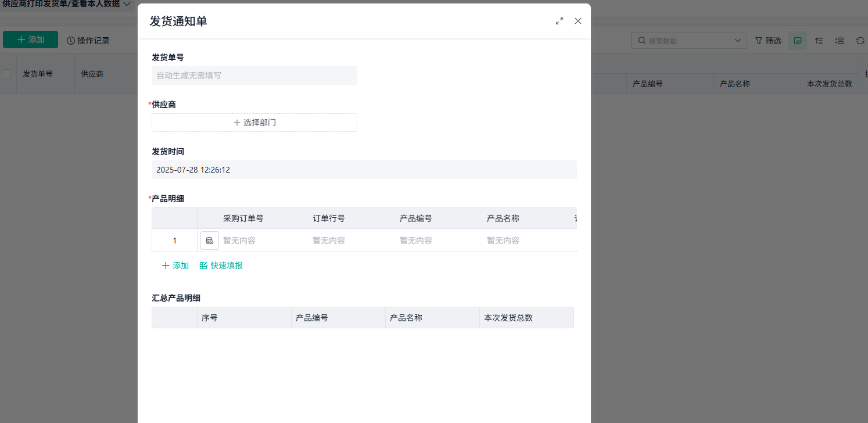This screenshot has width=868, height=423.
Task: Open the 选择部门 department picker
Action: [x=254, y=123]
